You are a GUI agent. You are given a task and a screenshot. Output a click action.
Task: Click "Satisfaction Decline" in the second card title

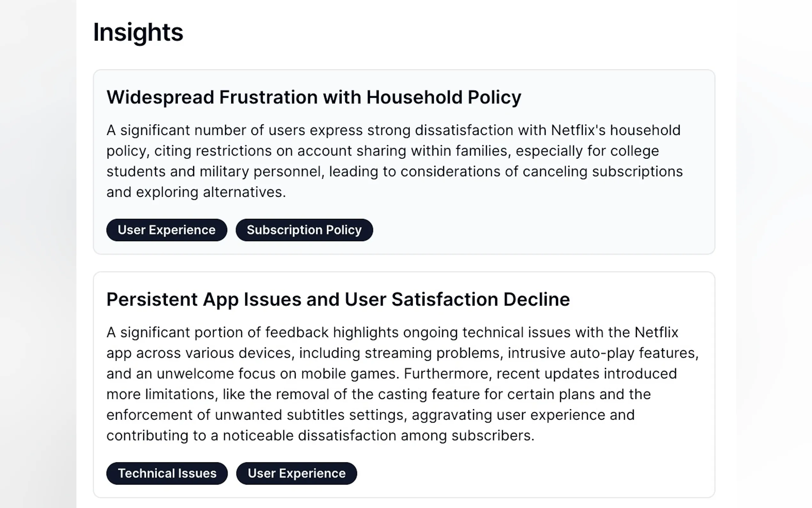point(480,299)
